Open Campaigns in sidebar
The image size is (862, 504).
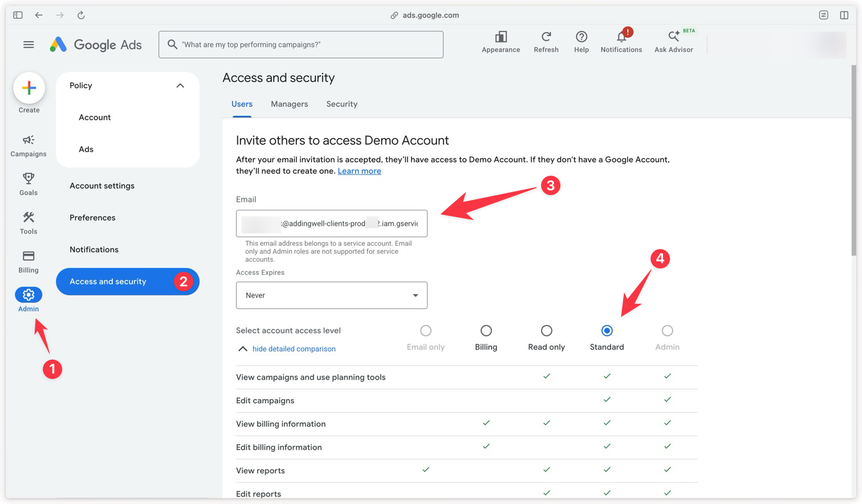pyautogui.click(x=29, y=145)
